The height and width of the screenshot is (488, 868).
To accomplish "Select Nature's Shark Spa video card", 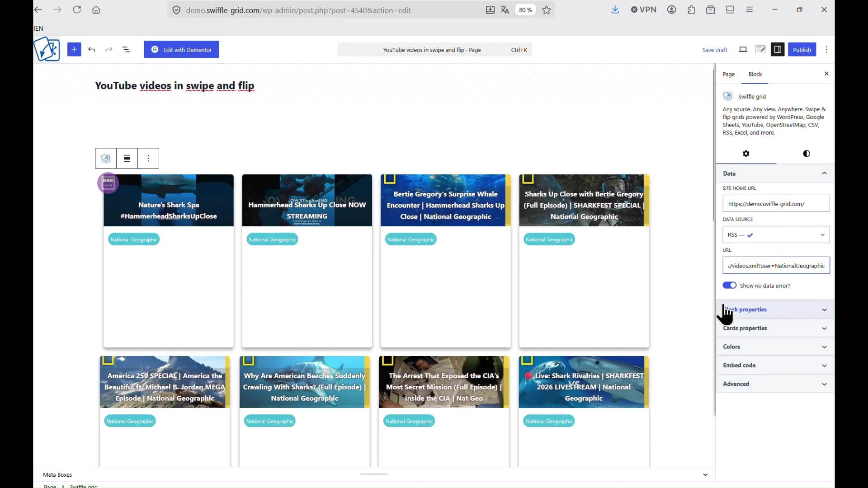I will (x=169, y=261).
